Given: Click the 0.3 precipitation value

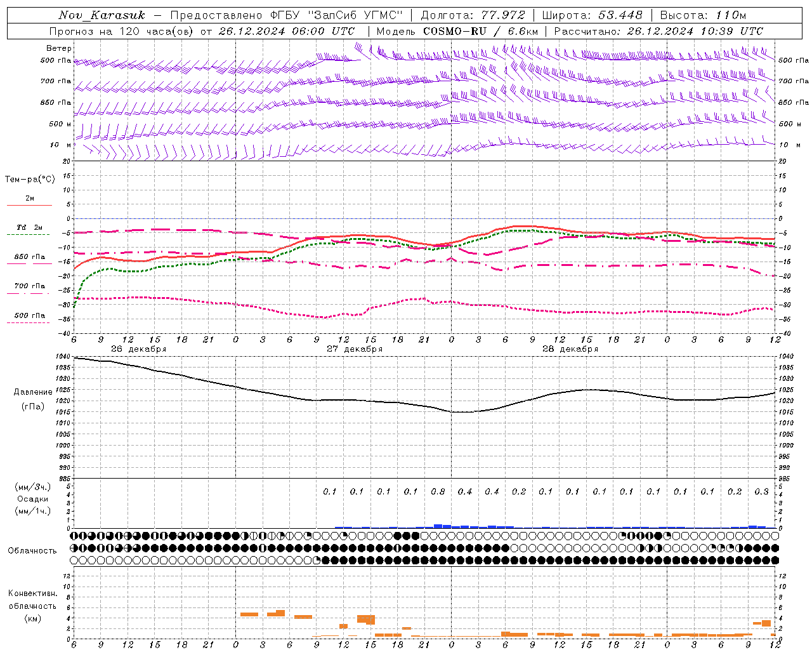Looking at the screenshot, I should tap(761, 492).
